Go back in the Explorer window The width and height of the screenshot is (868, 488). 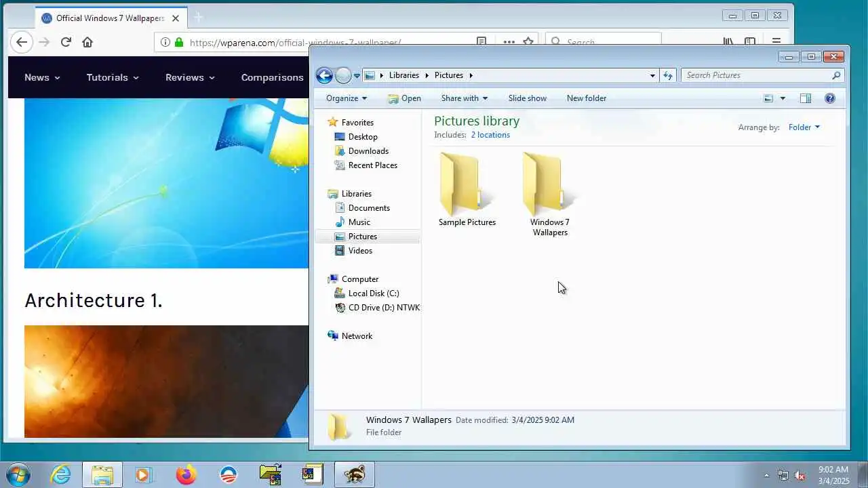324,75
